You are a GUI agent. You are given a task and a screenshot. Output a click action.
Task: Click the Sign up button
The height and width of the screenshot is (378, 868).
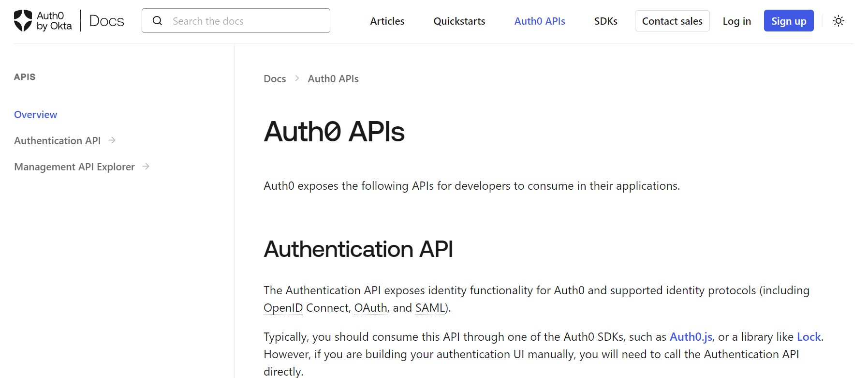[789, 21]
